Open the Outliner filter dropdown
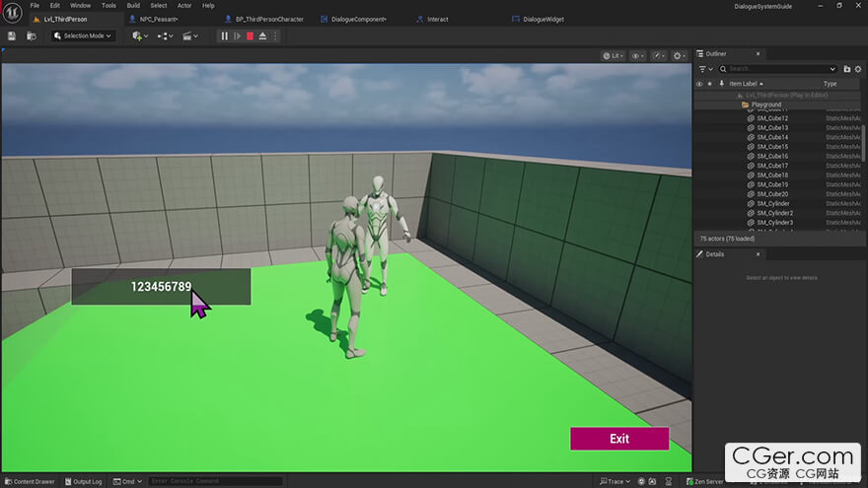This screenshot has height=488, width=868. point(704,69)
